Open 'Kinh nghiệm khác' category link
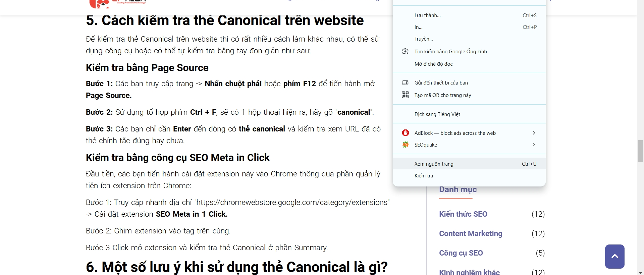The width and height of the screenshot is (644, 275). 469,272
